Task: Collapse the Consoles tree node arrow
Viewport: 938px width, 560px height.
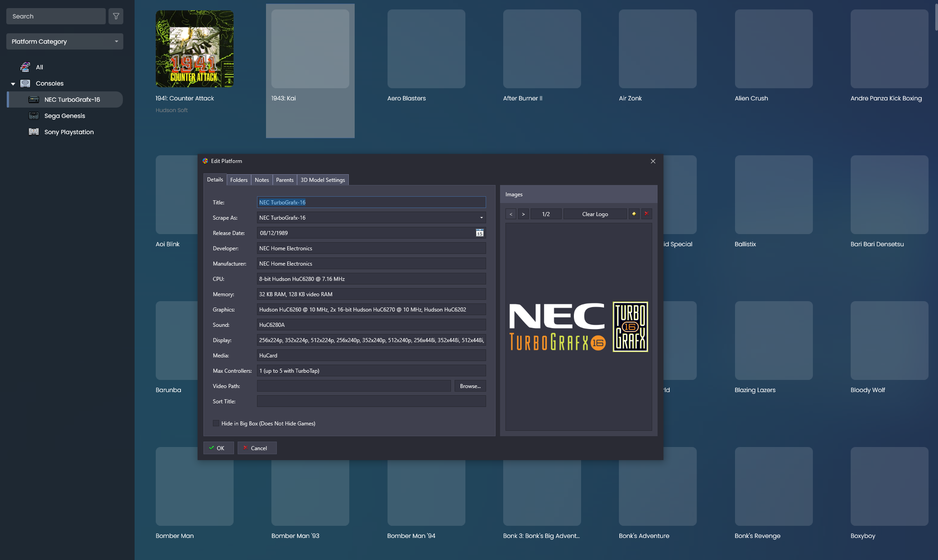Action: point(13,84)
